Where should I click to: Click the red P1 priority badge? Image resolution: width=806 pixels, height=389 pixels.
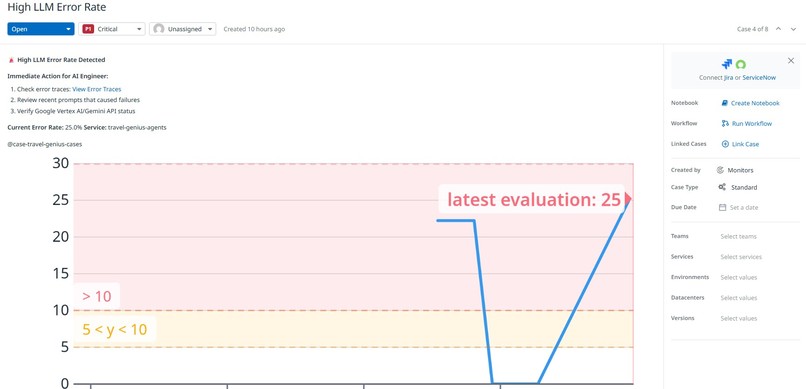88,29
